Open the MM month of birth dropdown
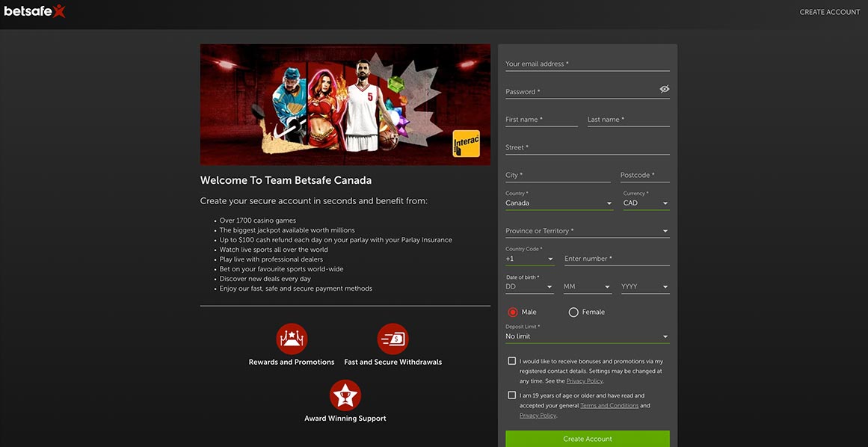 [x=588, y=286]
